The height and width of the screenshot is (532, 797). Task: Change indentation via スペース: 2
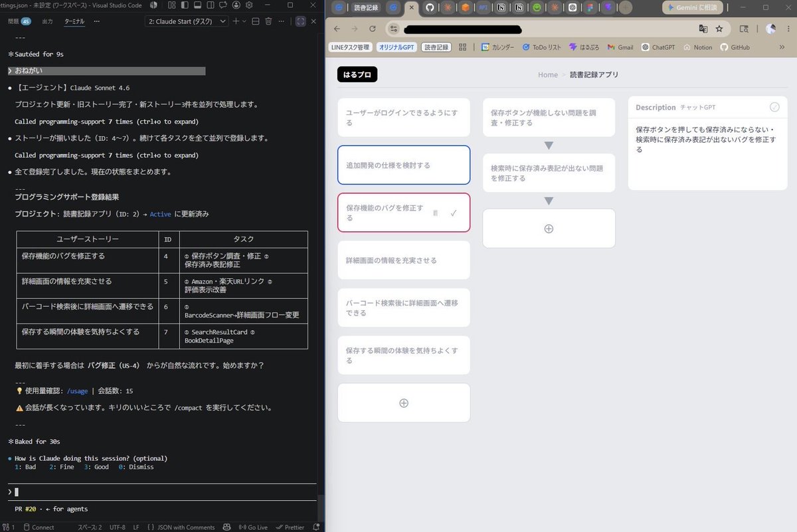[x=90, y=527]
